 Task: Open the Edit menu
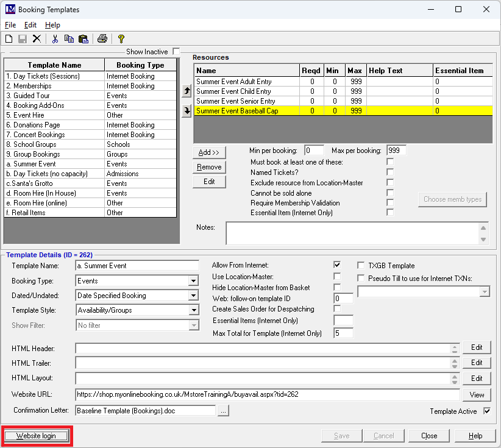point(30,25)
